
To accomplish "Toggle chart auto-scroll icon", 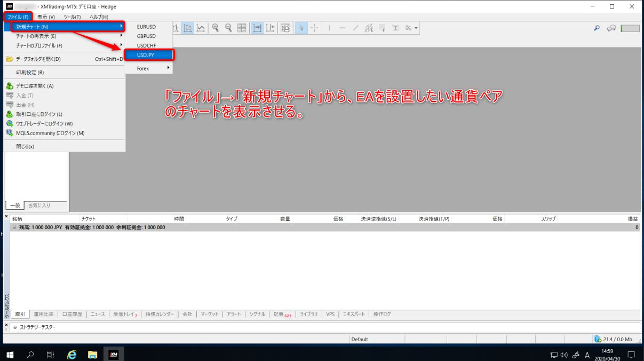I will click(x=257, y=28).
